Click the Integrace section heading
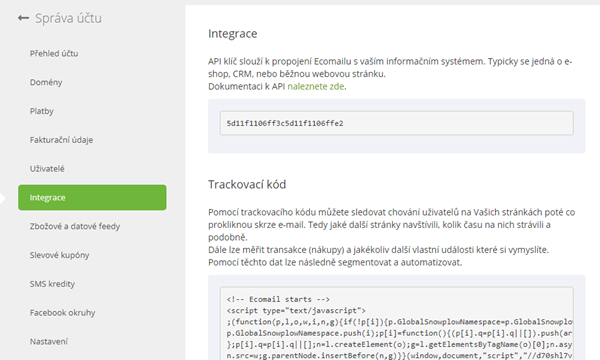This screenshot has height=360, width=600. pos(233,34)
